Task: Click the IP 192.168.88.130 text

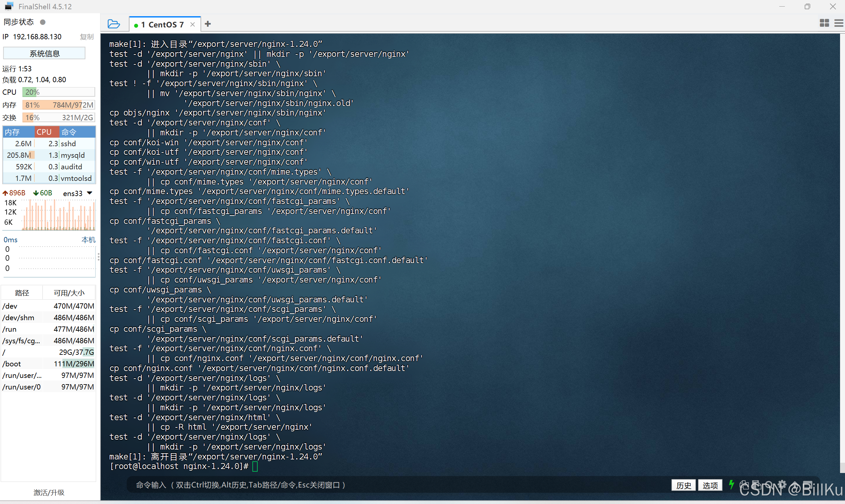Action: 32,37
